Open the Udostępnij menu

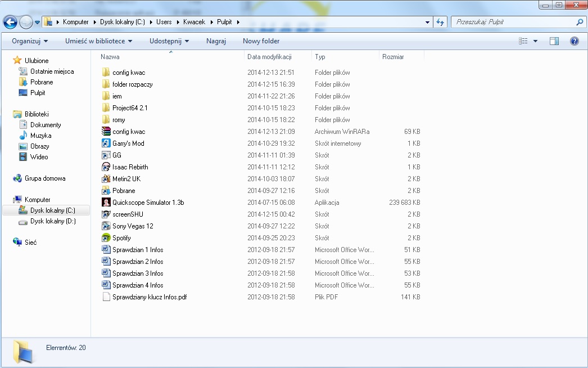[169, 41]
